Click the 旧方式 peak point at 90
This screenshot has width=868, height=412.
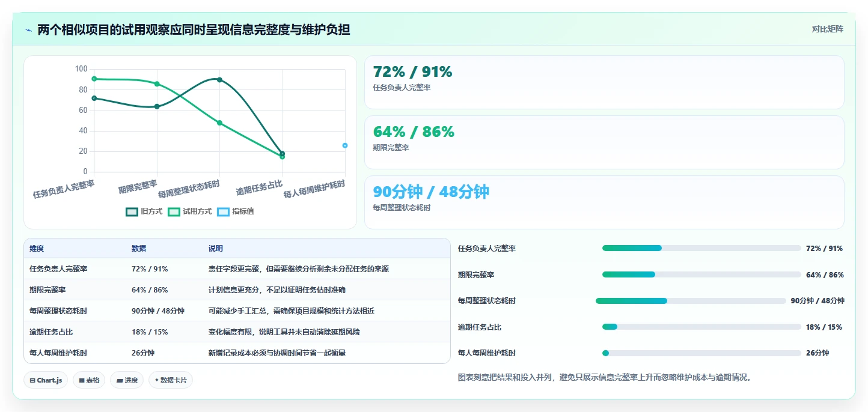click(x=219, y=80)
